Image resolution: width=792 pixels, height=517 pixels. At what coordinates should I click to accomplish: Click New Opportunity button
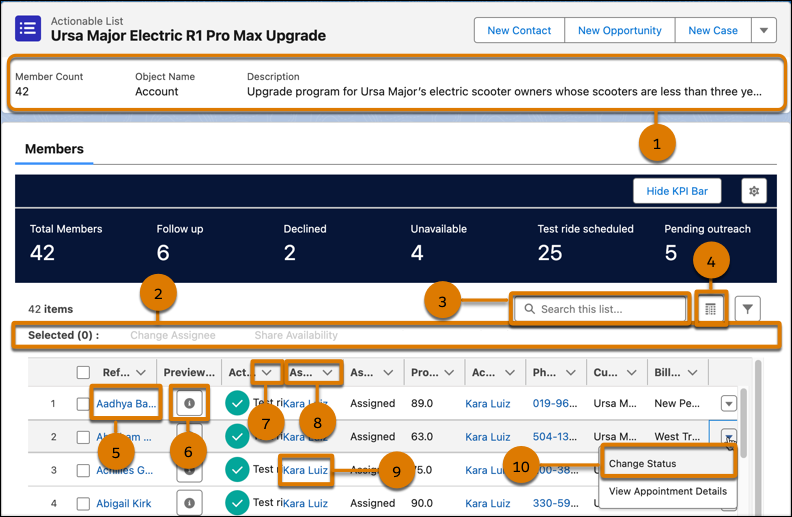click(x=619, y=30)
